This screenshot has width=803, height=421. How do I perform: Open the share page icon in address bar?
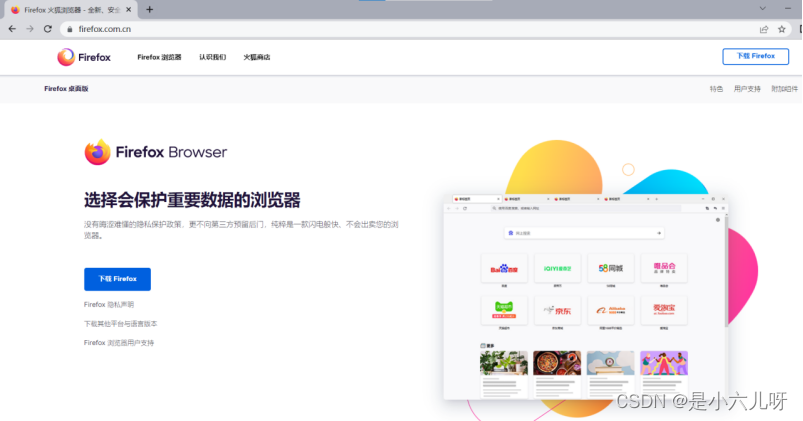[x=764, y=29]
